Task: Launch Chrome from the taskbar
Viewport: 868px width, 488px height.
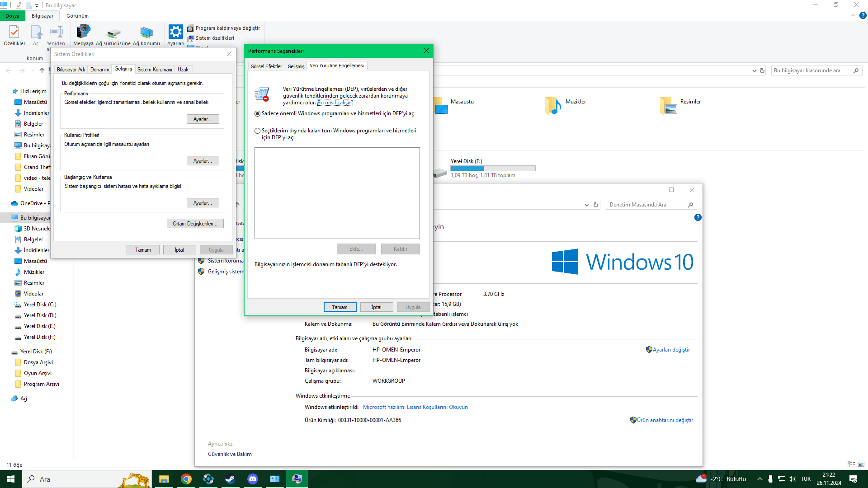Action: click(x=186, y=479)
